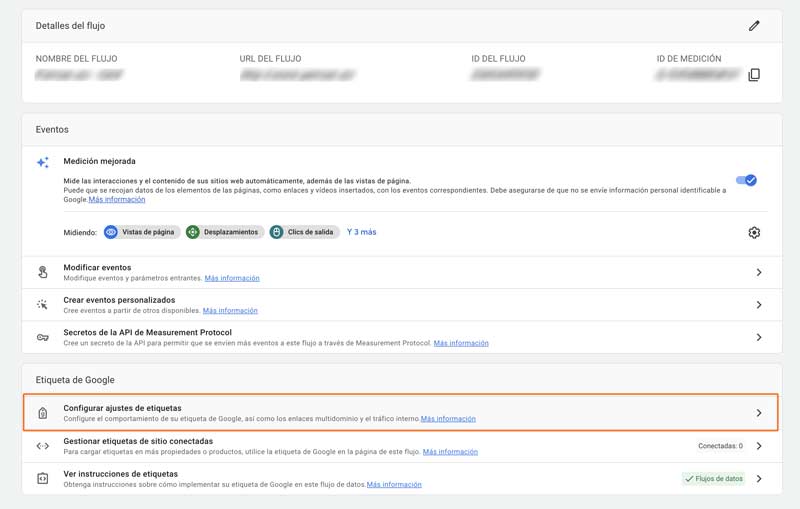Expand the Secretos de la API chevron
The height and width of the screenshot is (509, 800).
click(x=759, y=337)
